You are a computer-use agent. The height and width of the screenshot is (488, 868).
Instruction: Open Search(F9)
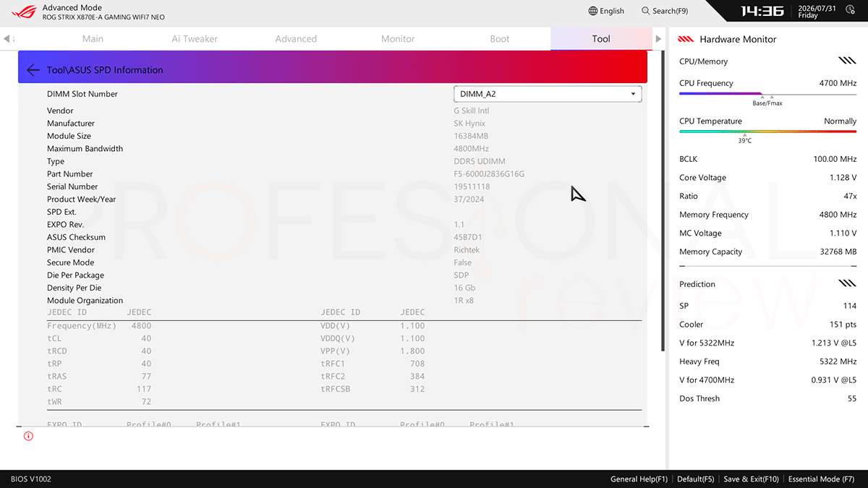(x=665, y=11)
